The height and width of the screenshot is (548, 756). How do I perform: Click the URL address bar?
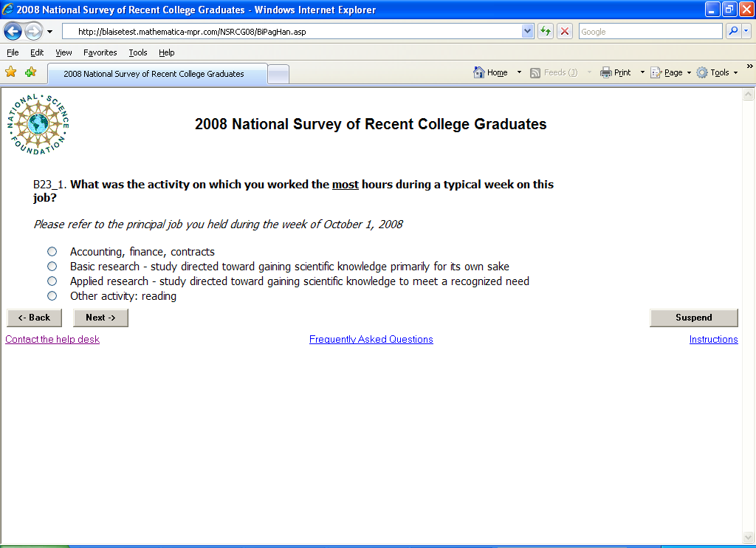(x=292, y=32)
